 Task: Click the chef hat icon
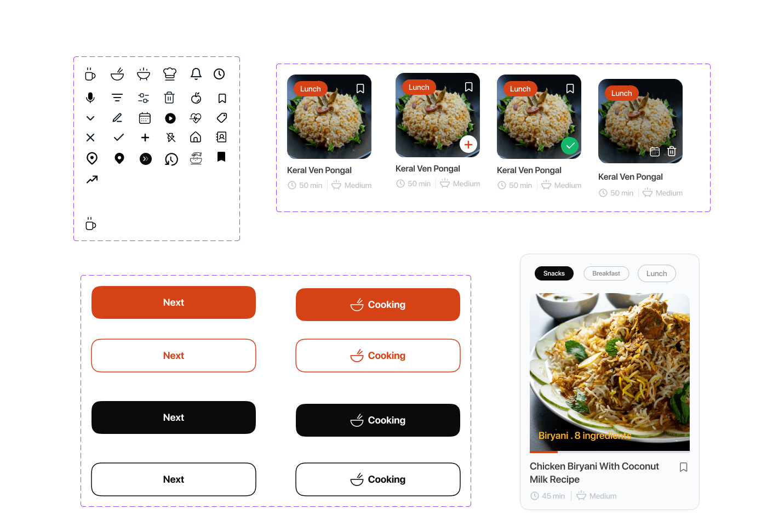(170, 74)
